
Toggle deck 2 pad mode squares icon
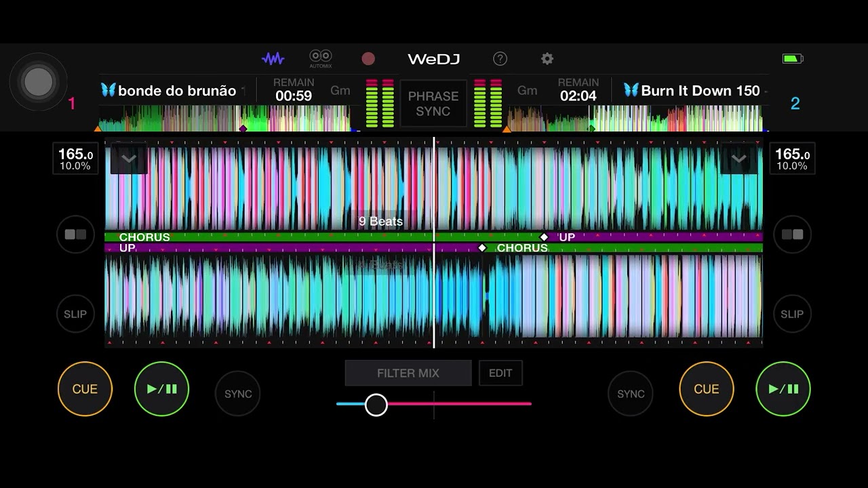792,235
